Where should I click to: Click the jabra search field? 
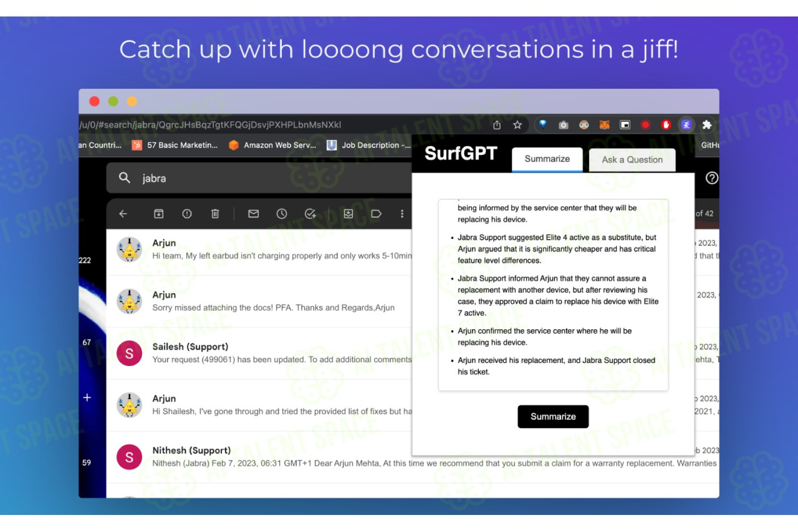point(259,178)
